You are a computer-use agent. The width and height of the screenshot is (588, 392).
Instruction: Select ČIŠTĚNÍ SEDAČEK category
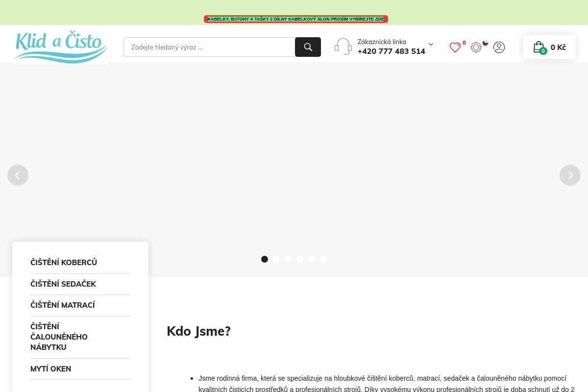[x=63, y=284]
